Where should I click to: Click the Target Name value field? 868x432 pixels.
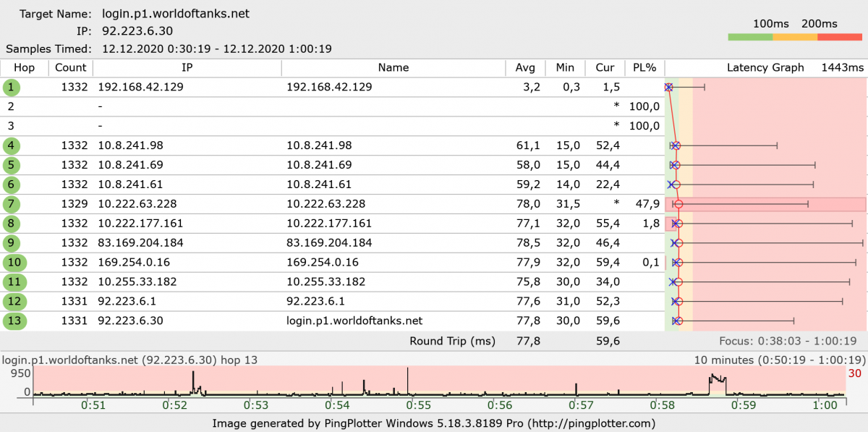click(x=176, y=14)
